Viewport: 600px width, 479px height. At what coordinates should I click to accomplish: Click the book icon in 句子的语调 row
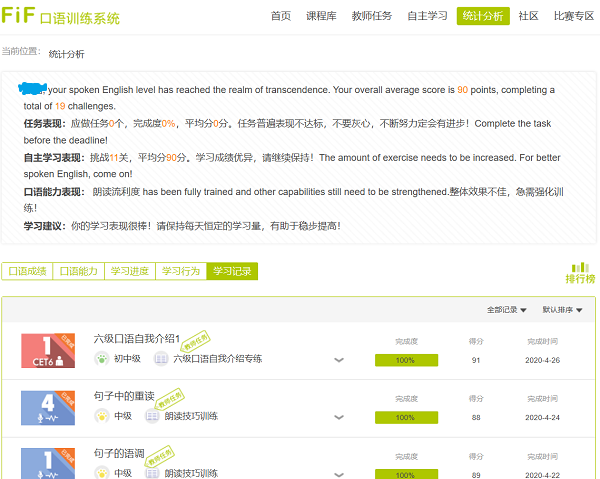[x=152, y=473]
